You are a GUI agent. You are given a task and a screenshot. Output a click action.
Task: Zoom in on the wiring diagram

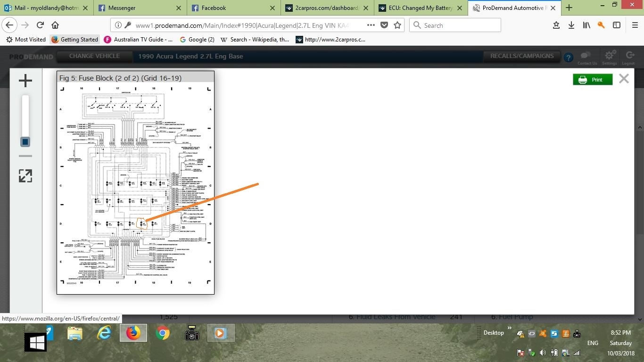(25, 81)
